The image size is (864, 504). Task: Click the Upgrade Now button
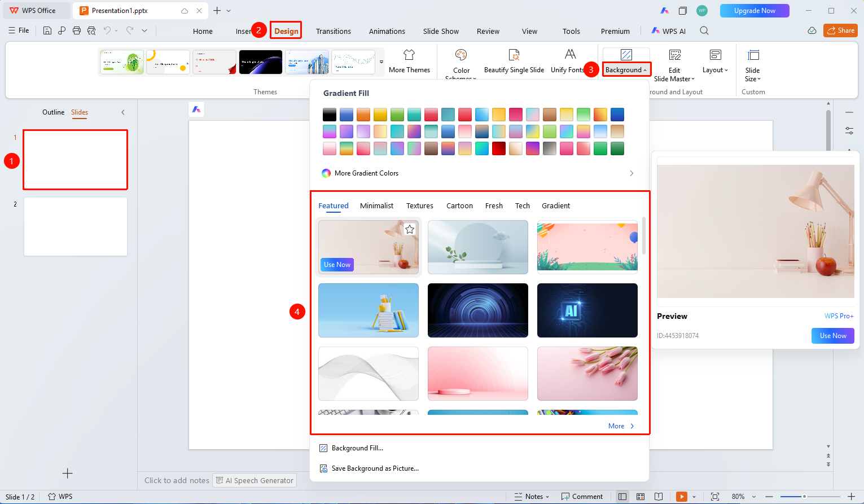point(755,11)
